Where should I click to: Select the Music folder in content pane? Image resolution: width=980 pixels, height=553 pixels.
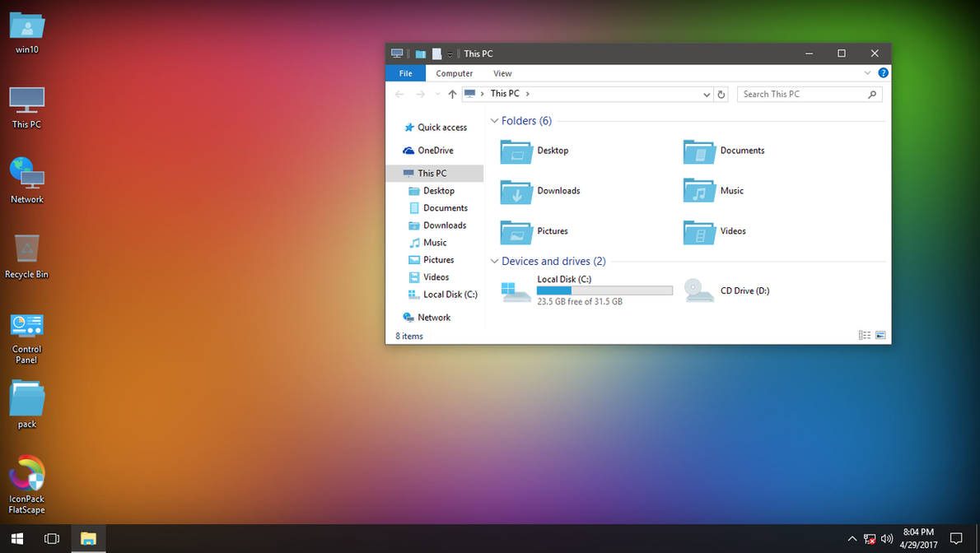(713, 191)
